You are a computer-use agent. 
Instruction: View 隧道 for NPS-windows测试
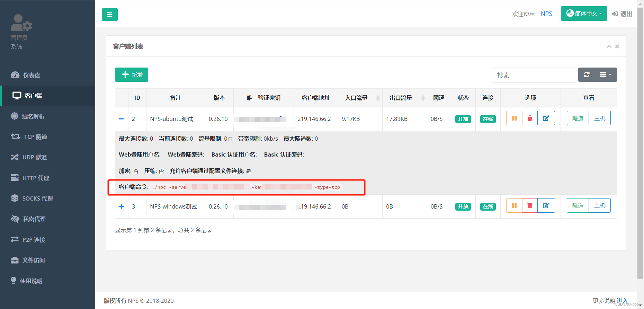click(x=578, y=205)
